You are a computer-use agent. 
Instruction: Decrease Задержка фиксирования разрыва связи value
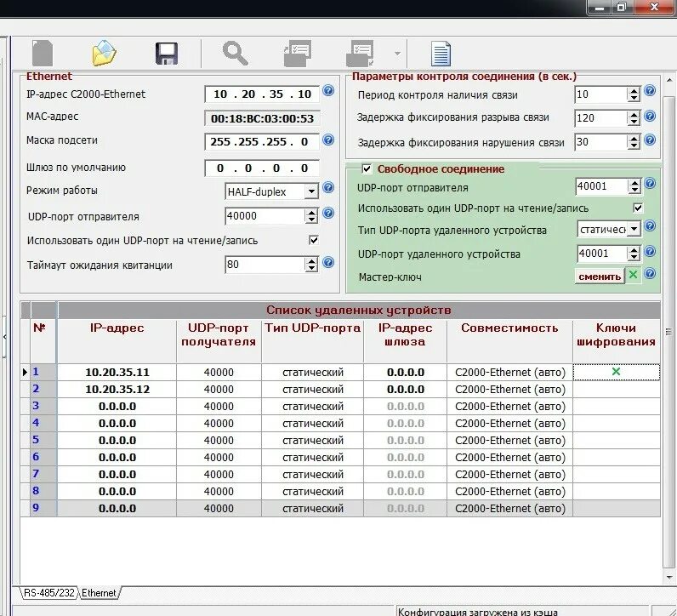[x=634, y=122]
